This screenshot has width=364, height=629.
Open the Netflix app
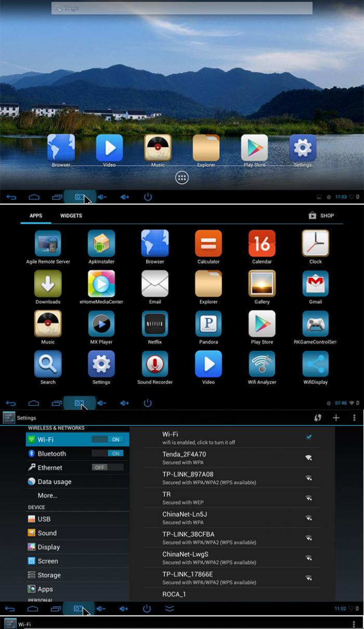[x=155, y=324]
